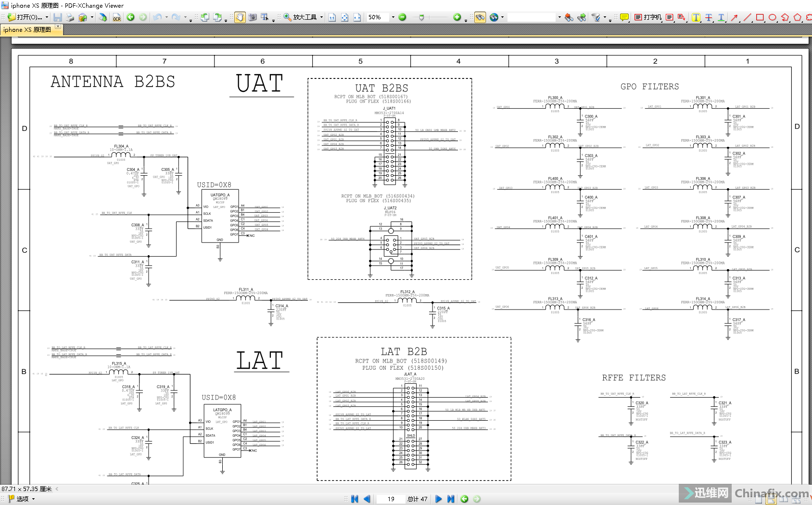Click the search filter funnel icon
The height and width of the screenshot is (505, 812).
[596, 17]
